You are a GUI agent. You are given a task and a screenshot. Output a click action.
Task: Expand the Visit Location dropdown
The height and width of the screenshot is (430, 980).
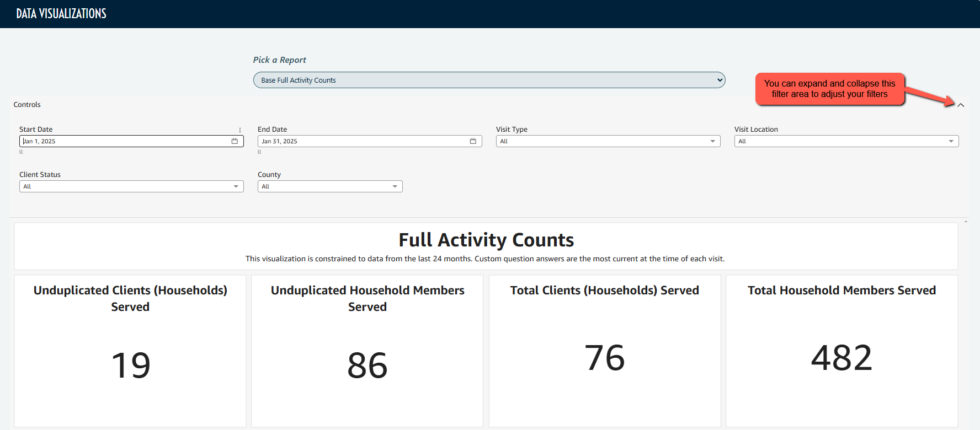pos(846,141)
